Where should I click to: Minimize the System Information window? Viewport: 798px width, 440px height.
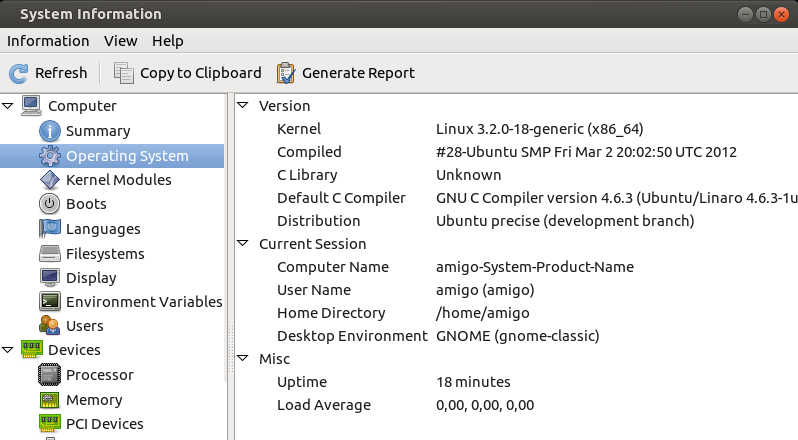coord(745,14)
